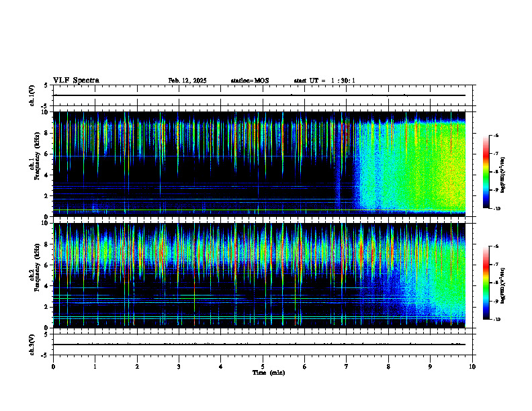
Task: Click the time axis tick label "9"
Action: [x=430, y=367]
